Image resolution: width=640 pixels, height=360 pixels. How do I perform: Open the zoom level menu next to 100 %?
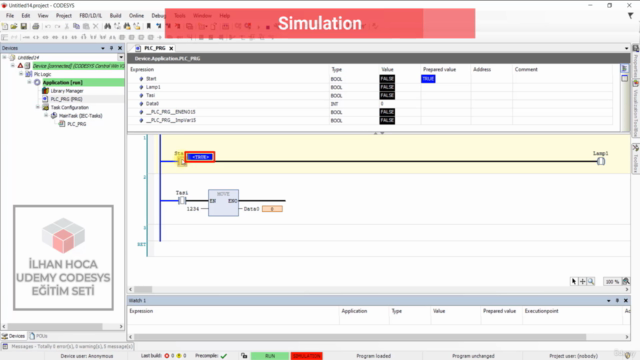coord(626,281)
